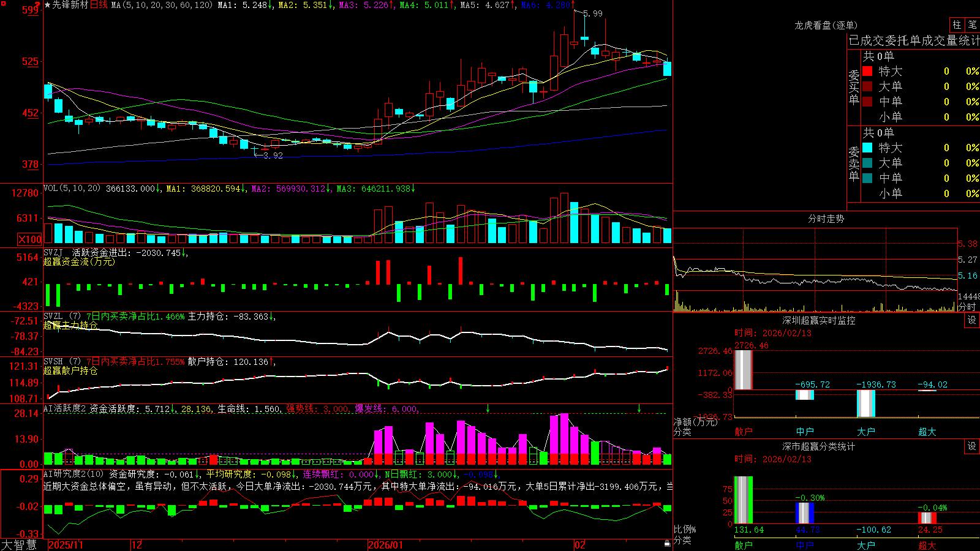Click the 先锋新材 stock name
Viewport: 980px width, 551px height.
(70, 5)
